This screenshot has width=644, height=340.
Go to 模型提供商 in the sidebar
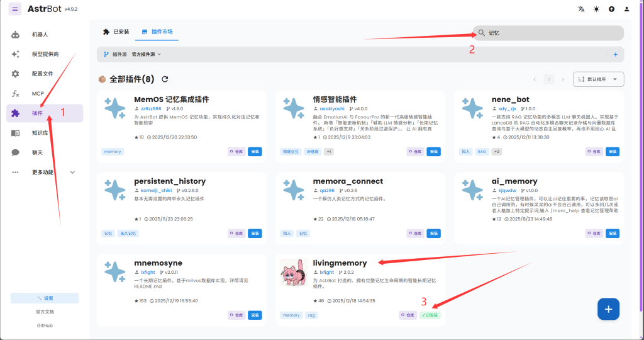[x=45, y=54]
